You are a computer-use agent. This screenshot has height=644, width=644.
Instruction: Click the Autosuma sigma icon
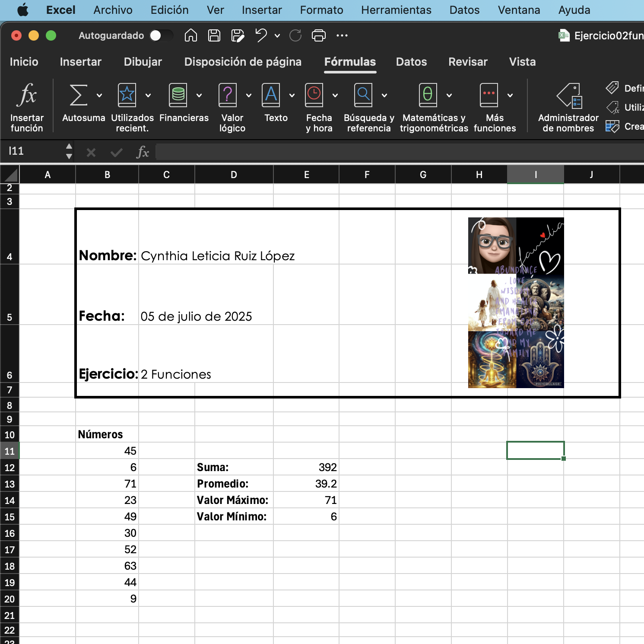(79, 95)
